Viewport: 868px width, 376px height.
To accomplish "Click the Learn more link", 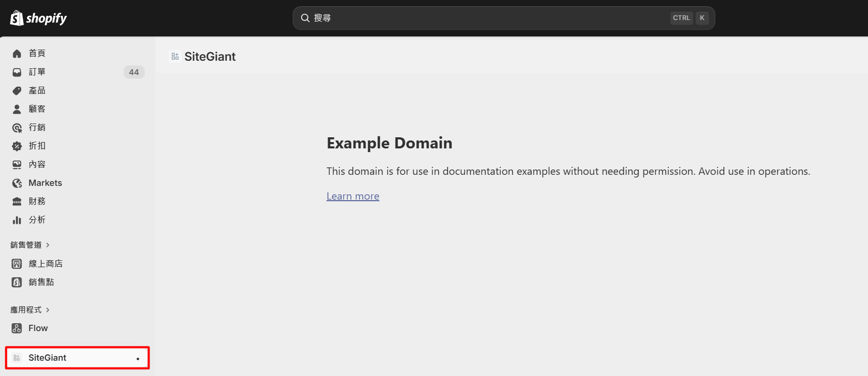I will [353, 196].
